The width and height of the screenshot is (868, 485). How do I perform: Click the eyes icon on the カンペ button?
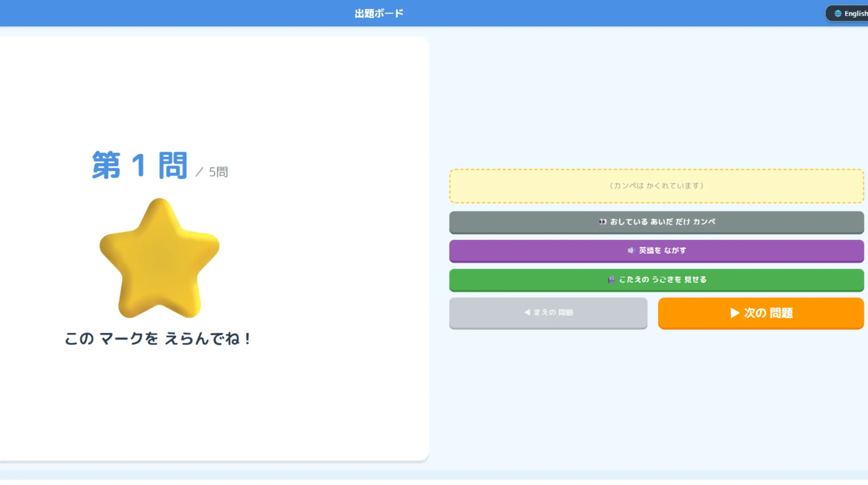pyautogui.click(x=603, y=222)
